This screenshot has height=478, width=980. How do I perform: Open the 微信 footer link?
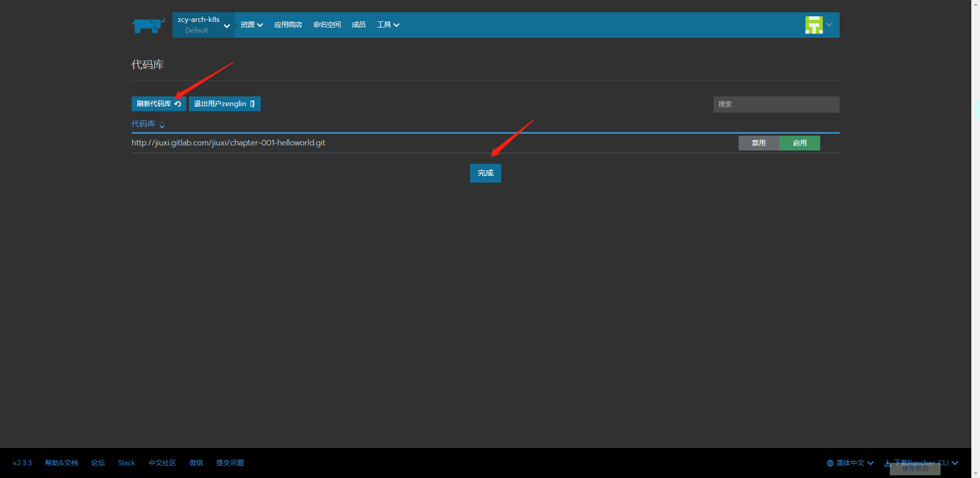coord(196,463)
